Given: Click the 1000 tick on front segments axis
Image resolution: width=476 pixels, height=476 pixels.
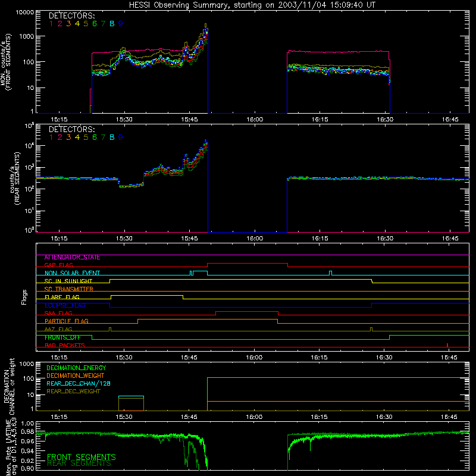Looking at the screenshot, I should [27, 36].
